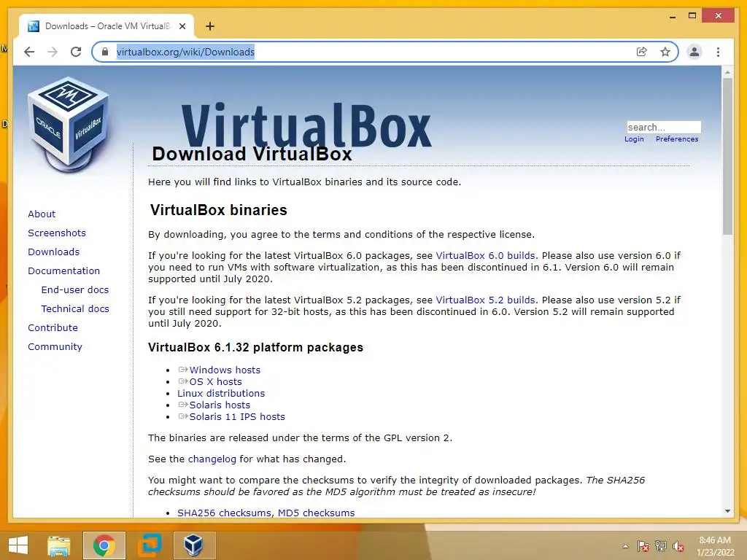Open the MD5 checksums link
747x560 pixels.
click(317, 513)
